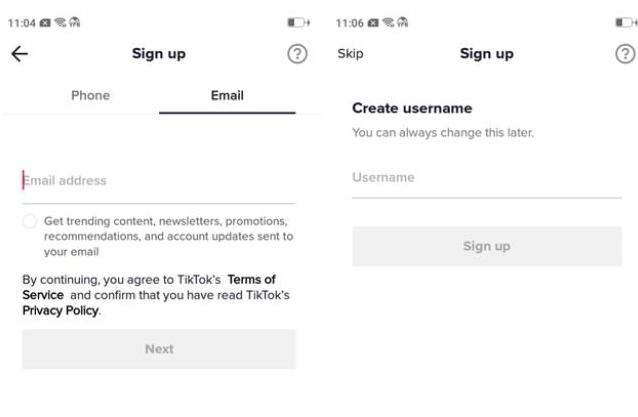Open help icon on the Create username screen
Screen dimensions: 638x417
point(624,54)
